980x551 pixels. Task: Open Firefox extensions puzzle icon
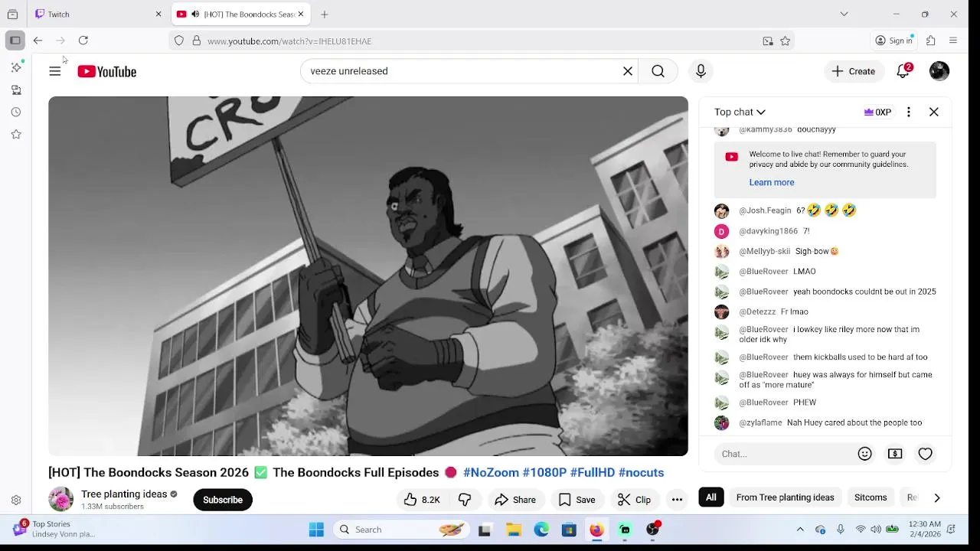(931, 41)
